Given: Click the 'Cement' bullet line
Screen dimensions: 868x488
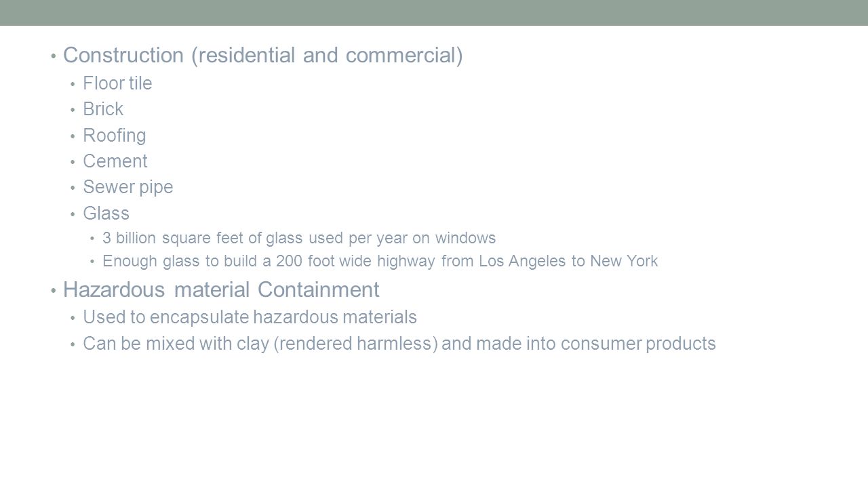Looking at the screenshot, I should point(115,161).
